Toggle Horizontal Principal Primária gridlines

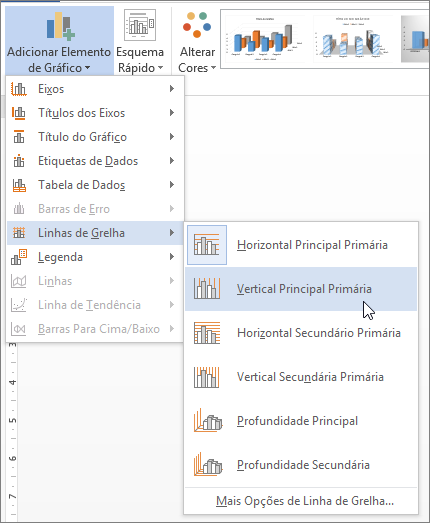tap(301, 245)
